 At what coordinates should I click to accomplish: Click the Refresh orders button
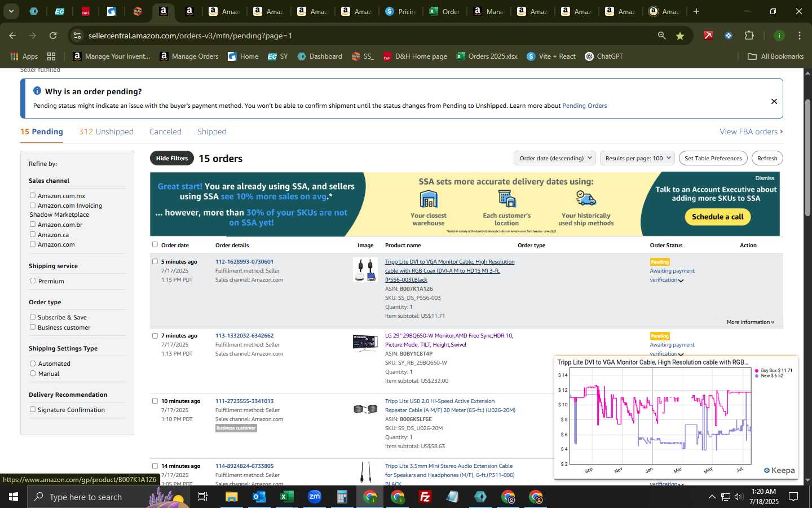coord(767,158)
